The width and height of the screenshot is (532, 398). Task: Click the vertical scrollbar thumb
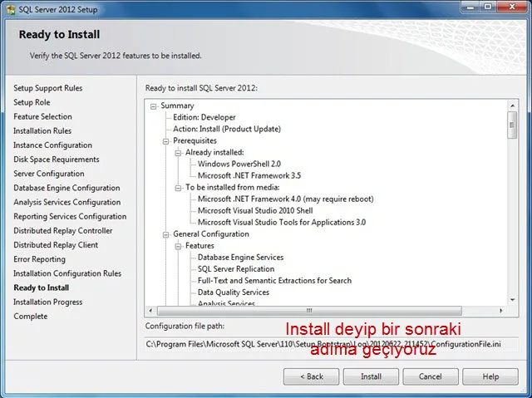pyautogui.click(x=512, y=125)
